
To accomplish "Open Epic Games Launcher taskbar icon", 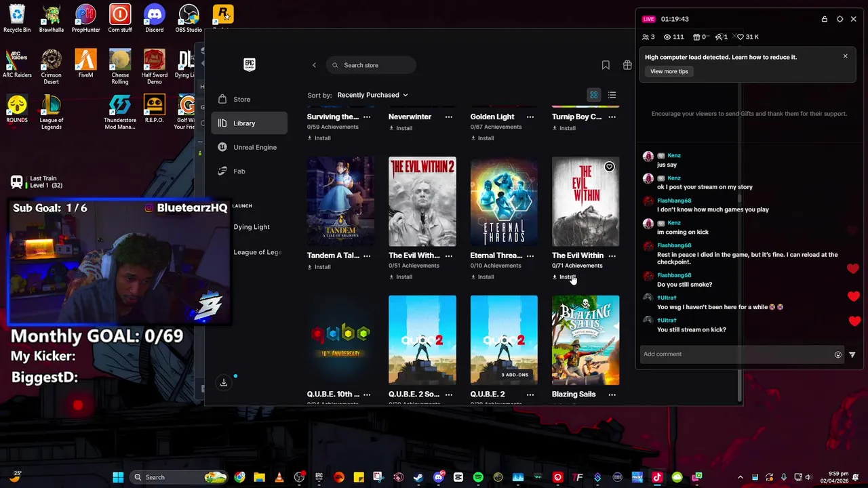I will click(319, 477).
